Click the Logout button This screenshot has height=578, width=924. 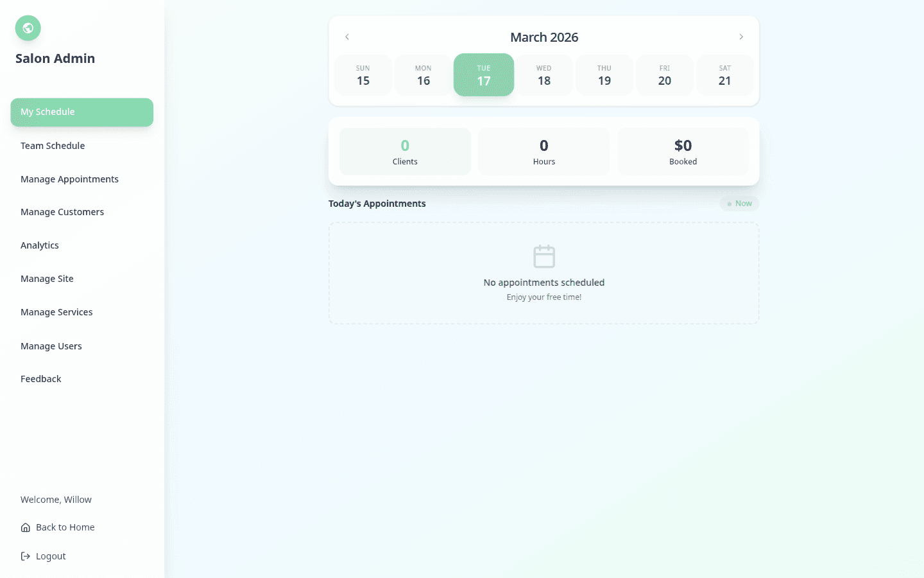49,556
